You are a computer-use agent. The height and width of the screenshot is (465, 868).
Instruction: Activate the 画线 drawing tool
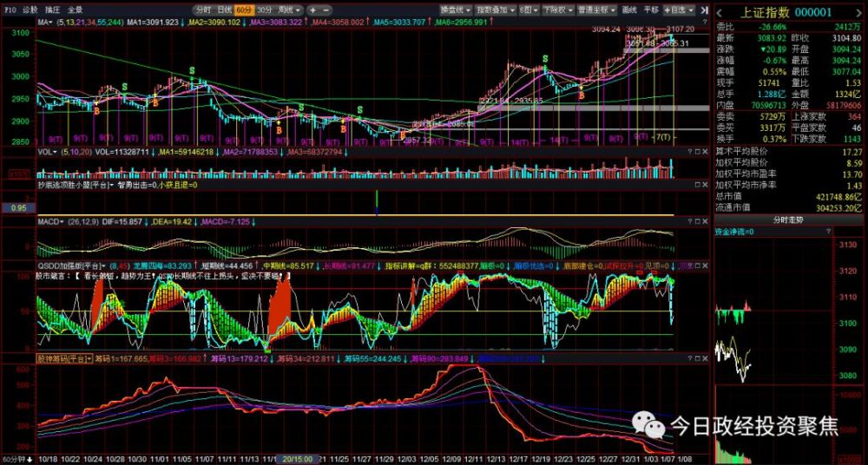click(x=628, y=10)
